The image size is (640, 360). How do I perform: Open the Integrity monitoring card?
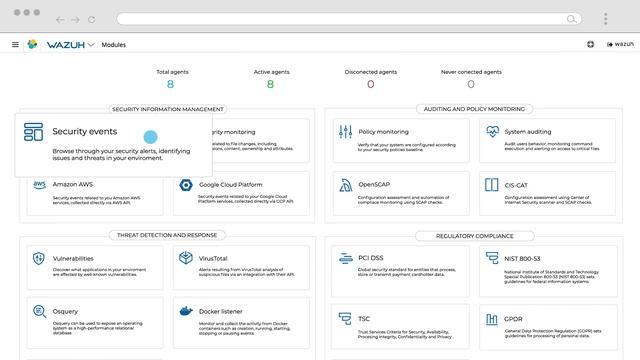(261, 140)
